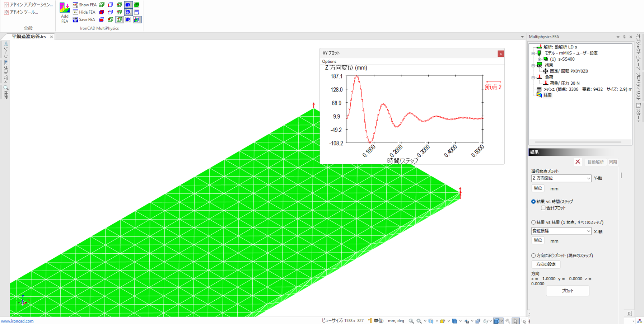Viewport: 644px width, 324px height.
Task: Collapse the 拘束 constraints tree node
Action: (533, 65)
